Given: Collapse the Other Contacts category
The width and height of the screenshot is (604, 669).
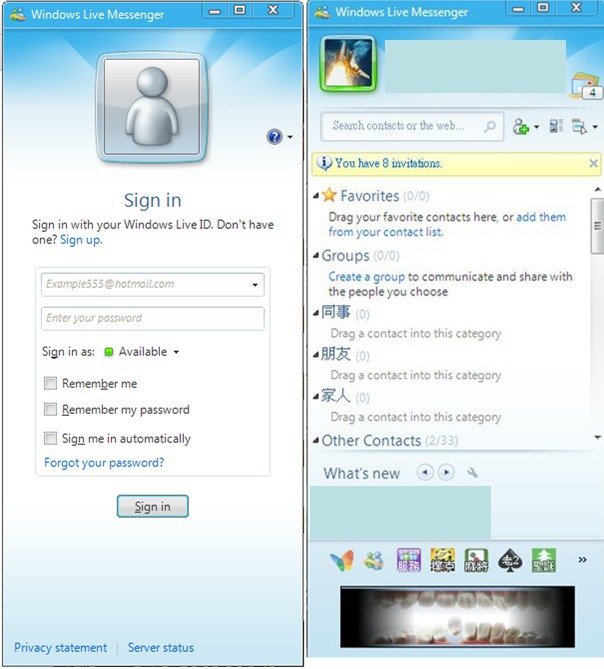Looking at the screenshot, I should click(316, 440).
